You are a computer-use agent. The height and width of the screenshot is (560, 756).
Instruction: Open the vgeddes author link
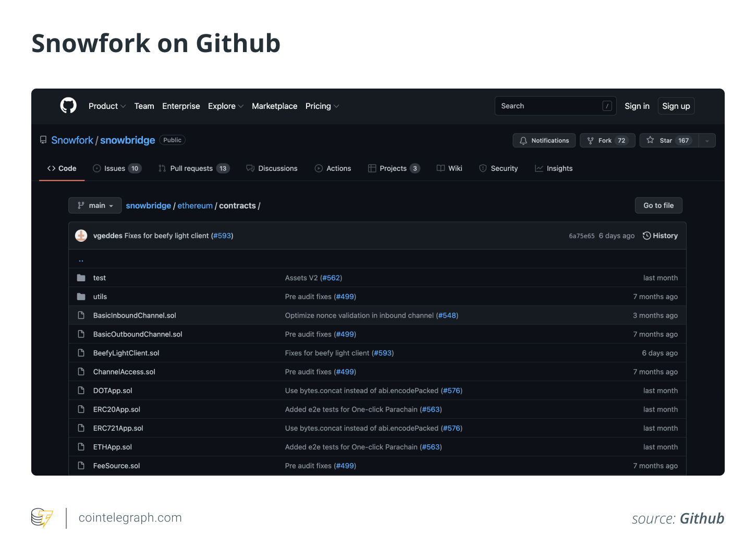107,235
